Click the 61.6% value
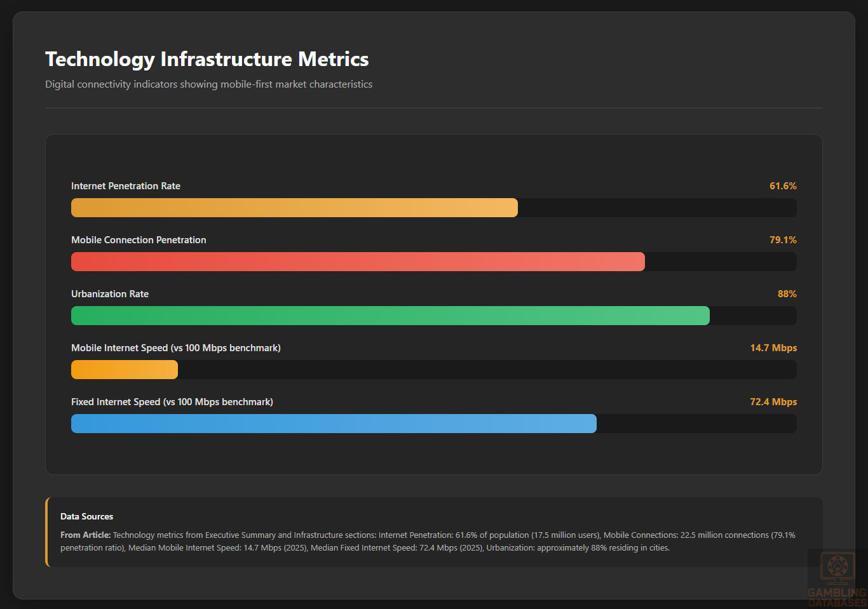The height and width of the screenshot is (609, 868). [x=783, y=186]
